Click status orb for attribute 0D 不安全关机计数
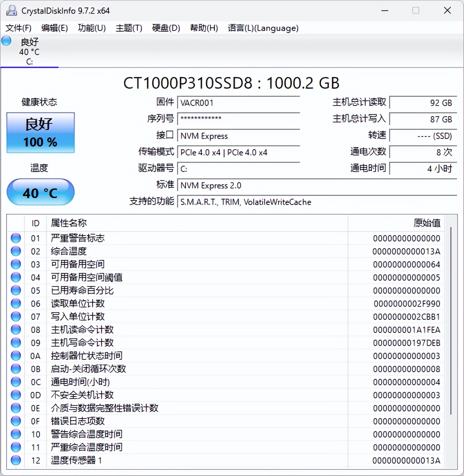The image size is (464, 476). pos(16,395)
